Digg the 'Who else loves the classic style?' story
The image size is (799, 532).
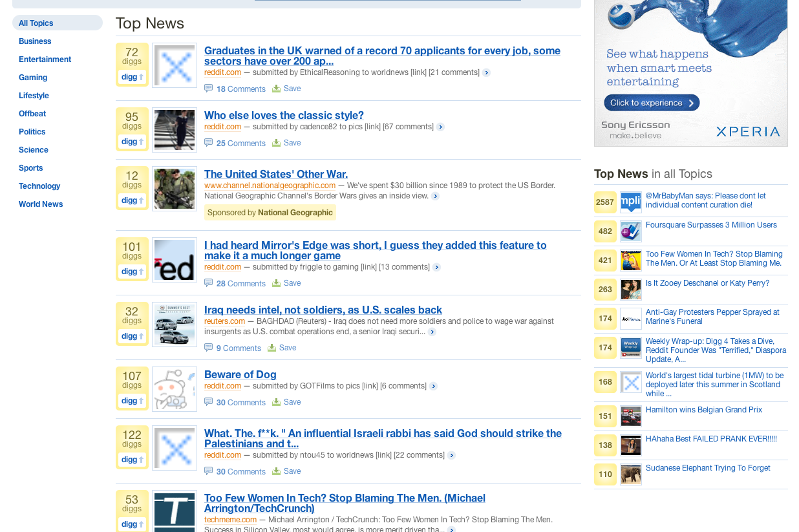132,142
